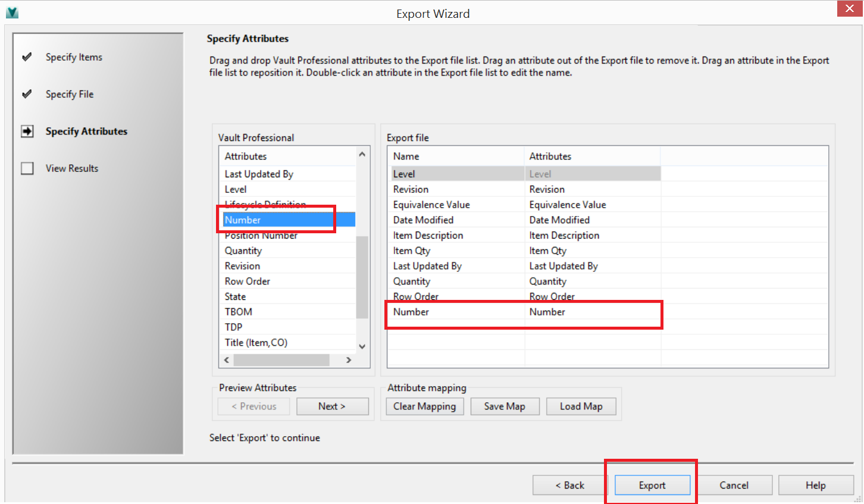This screenshot has height=504, width=864.
Task: Click the arrow icon beside Specify Attributes step
Action: (x=27, y=131)
